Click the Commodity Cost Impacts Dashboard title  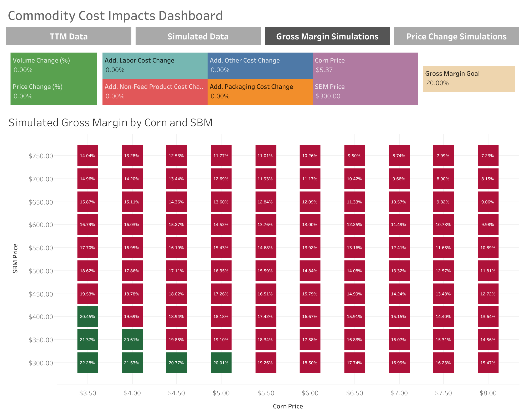click(115, 16)
